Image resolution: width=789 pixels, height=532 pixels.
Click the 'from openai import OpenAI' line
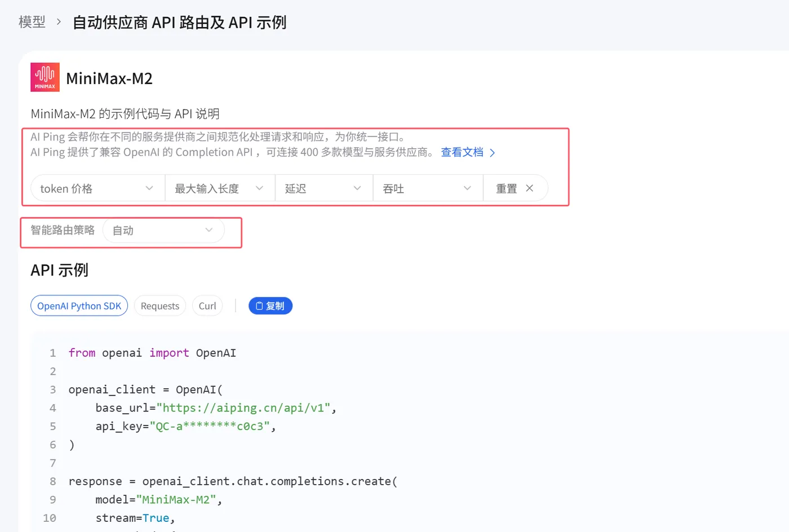pyautogui.click(x=152, y=353)
